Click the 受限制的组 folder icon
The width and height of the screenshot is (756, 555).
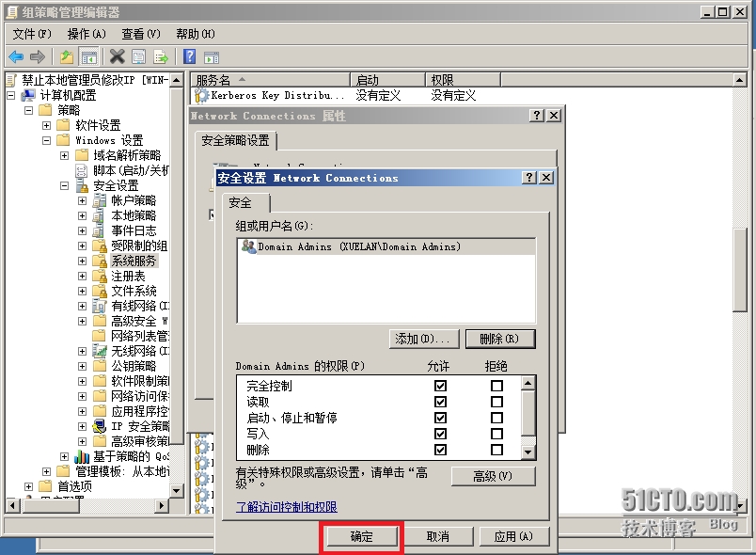coord(100,246)
